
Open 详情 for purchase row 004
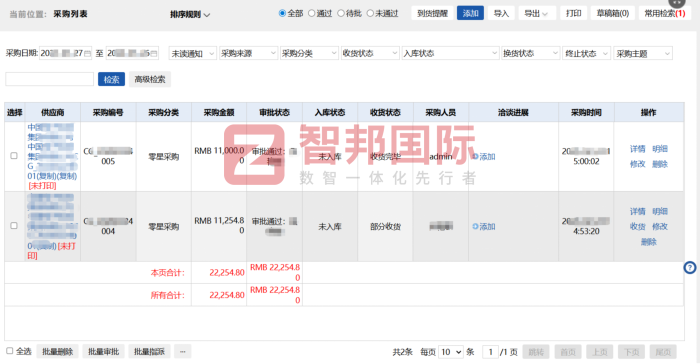(x=638, y=211)
